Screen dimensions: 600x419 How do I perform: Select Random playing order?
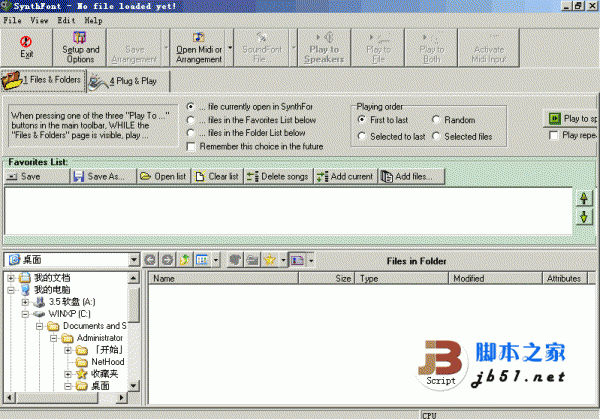click(x=436, y=120)
